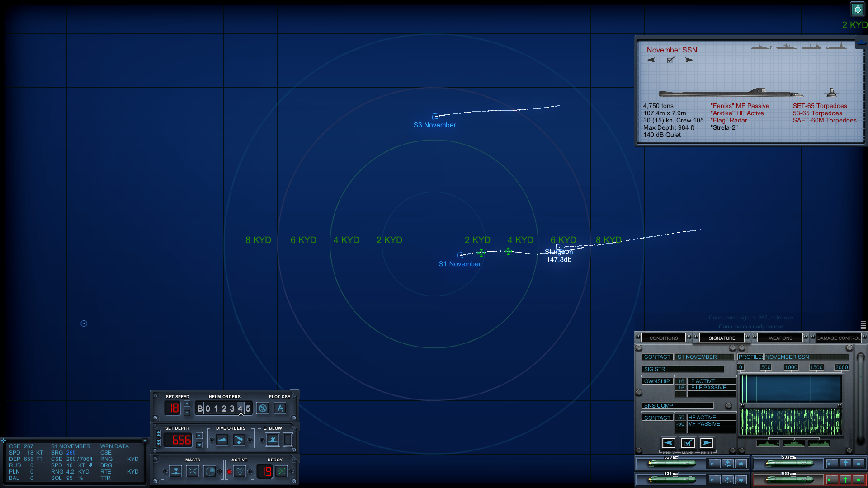Select helm order 5 flank speed
The width and height of the screenshot is (868, 488).
coord(248,408)
